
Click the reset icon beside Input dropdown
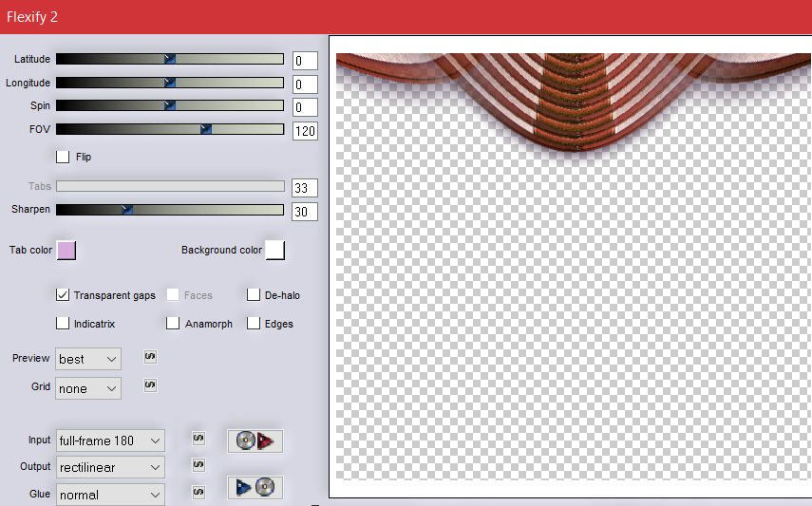pyautogui.click(x=198, y=439)
